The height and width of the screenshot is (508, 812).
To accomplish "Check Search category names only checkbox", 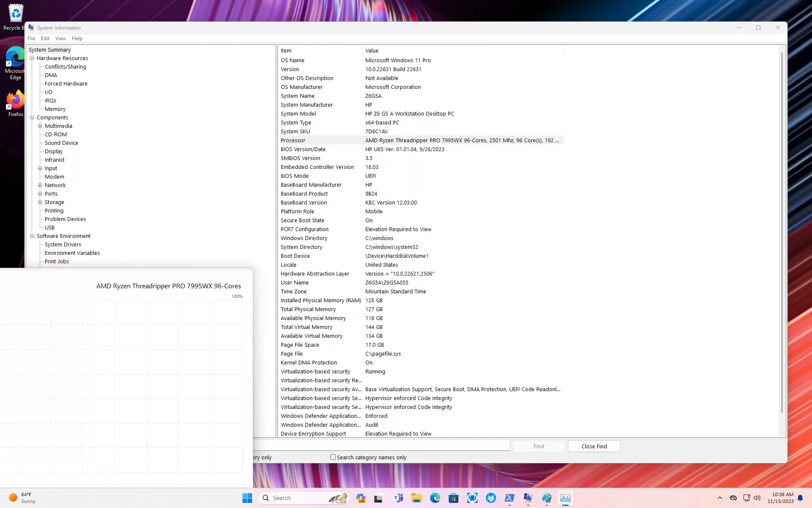I will [x=333, y=457].
